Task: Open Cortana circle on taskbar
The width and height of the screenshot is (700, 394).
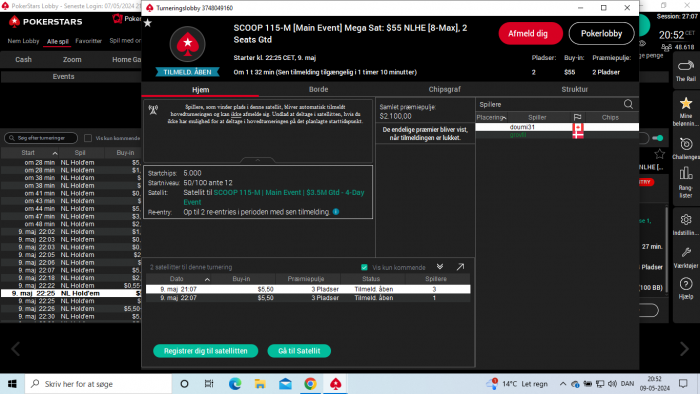Action: click(x=184, y=384)
